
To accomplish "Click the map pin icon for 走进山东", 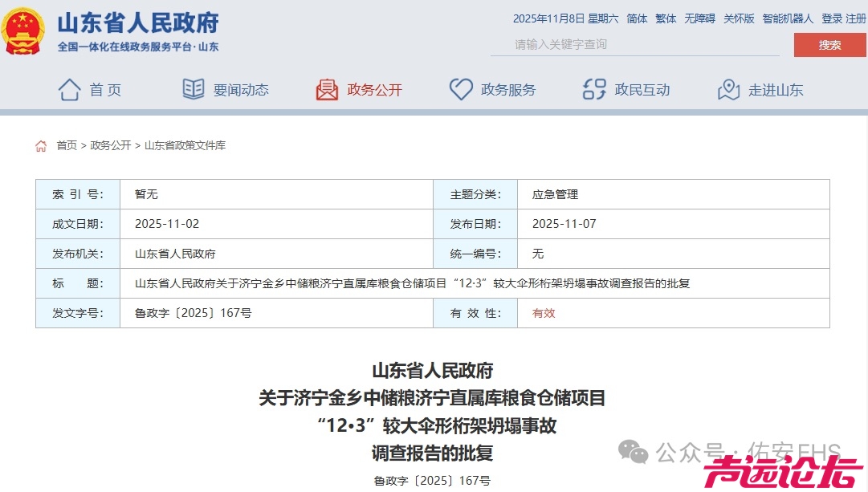I will click(728, 89).
